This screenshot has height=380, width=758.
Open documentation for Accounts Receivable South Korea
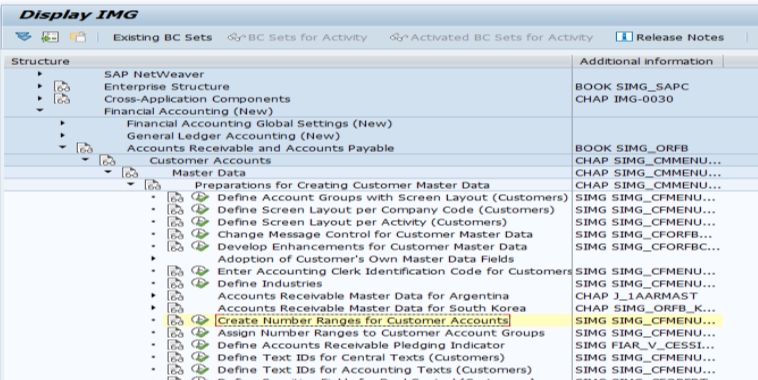pyautogui.click(x=175, y=308)
